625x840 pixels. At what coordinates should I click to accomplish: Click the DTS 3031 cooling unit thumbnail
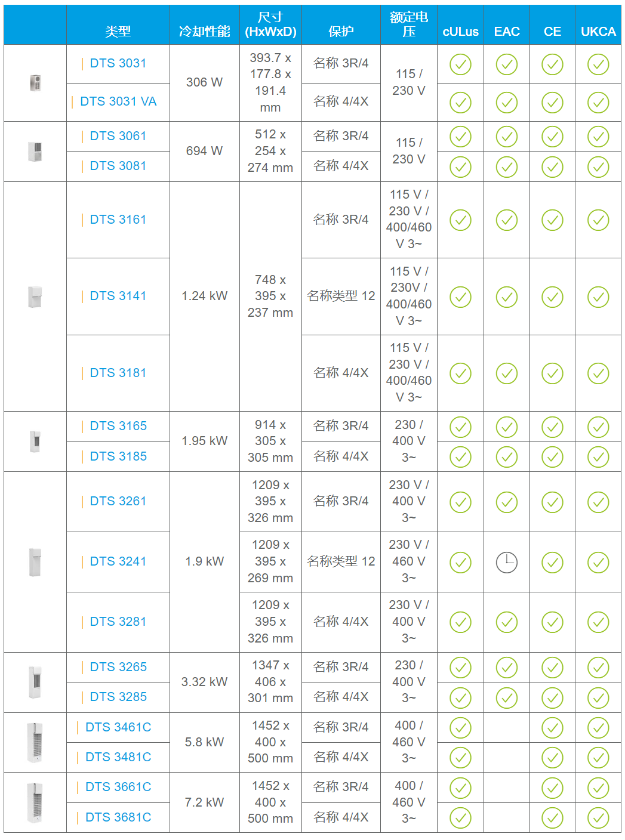[x=35, y=83]
